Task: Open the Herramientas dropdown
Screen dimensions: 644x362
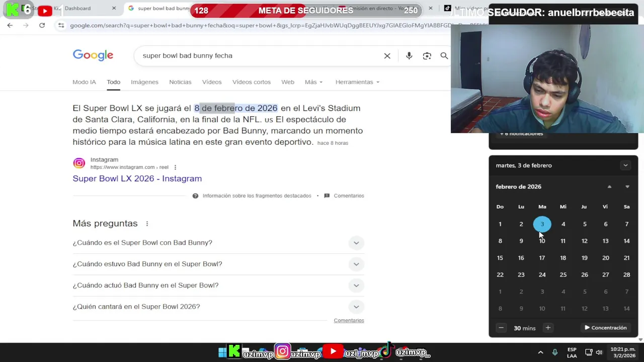Action: click(x=357, y=82)
